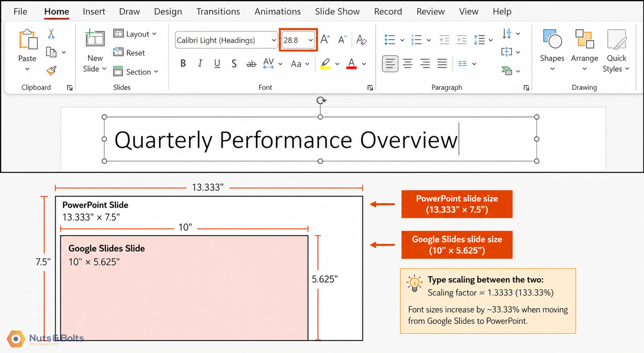This screenshot has width=644, height=353.
Task: Open the Help tab
Action: click(502, 12)
